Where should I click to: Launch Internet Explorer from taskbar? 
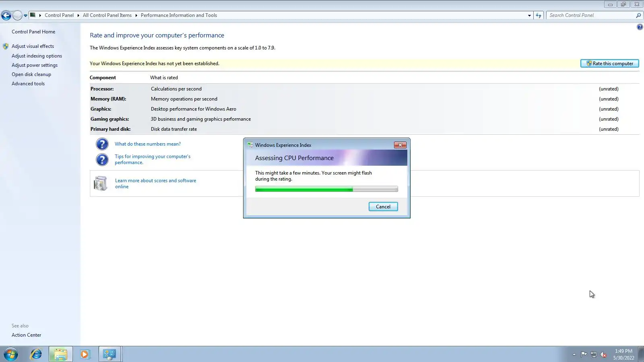[x=36, y=354]
